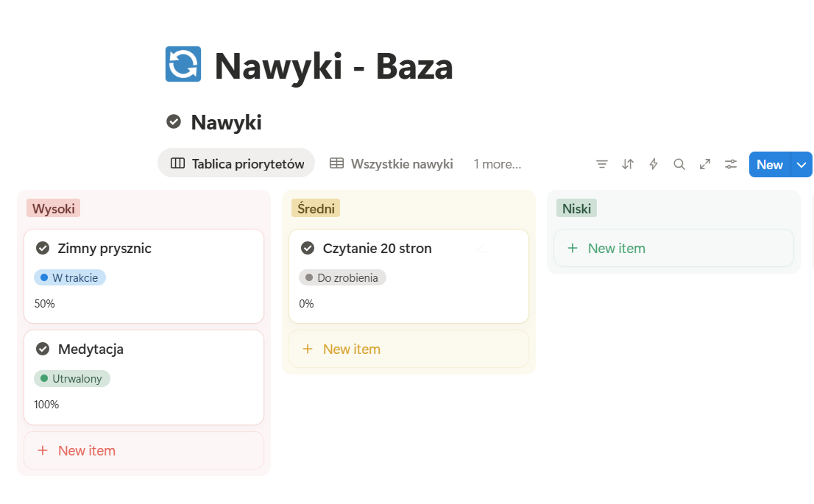Screen dimensions: 814x504
Task: Open automations via the lightning bolt icon
Action: click(654, 164)
